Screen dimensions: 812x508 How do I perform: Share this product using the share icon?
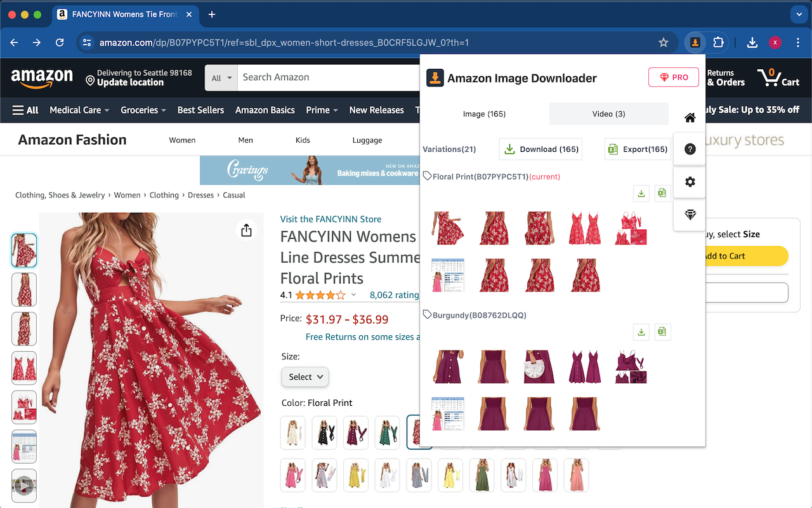click(247, 230)
